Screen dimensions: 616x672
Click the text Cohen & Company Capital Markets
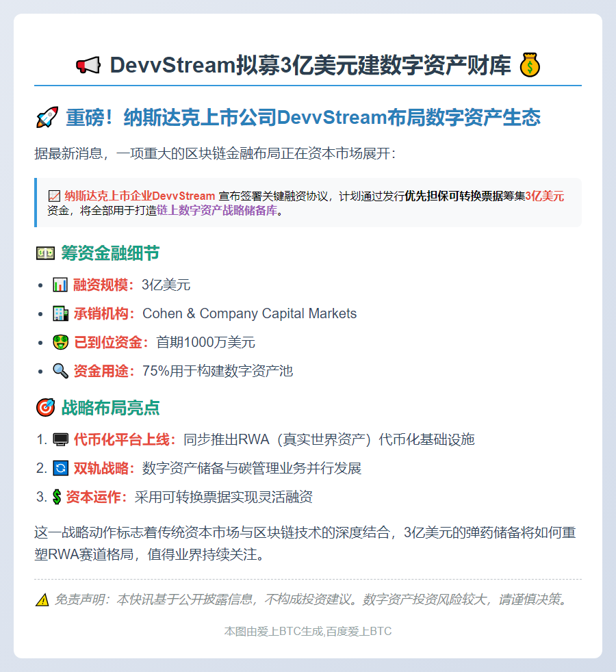coord(250,313)
